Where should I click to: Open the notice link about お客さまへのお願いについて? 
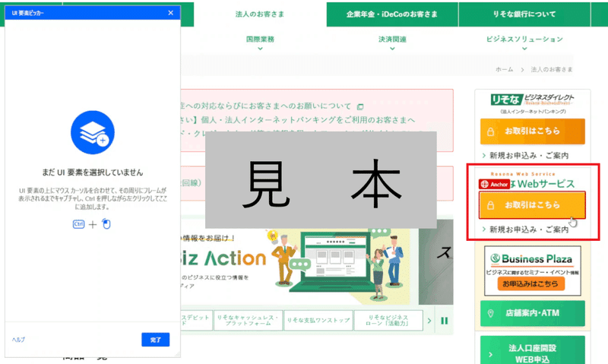coord(266,106)
